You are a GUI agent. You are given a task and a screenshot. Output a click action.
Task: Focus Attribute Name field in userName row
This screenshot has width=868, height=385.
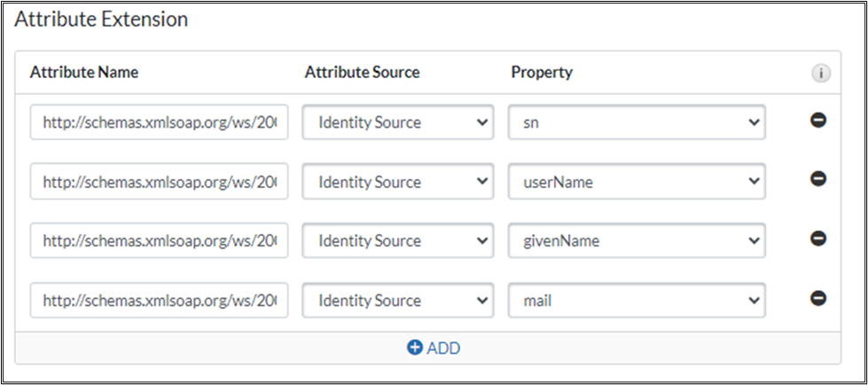coord(160,182)
